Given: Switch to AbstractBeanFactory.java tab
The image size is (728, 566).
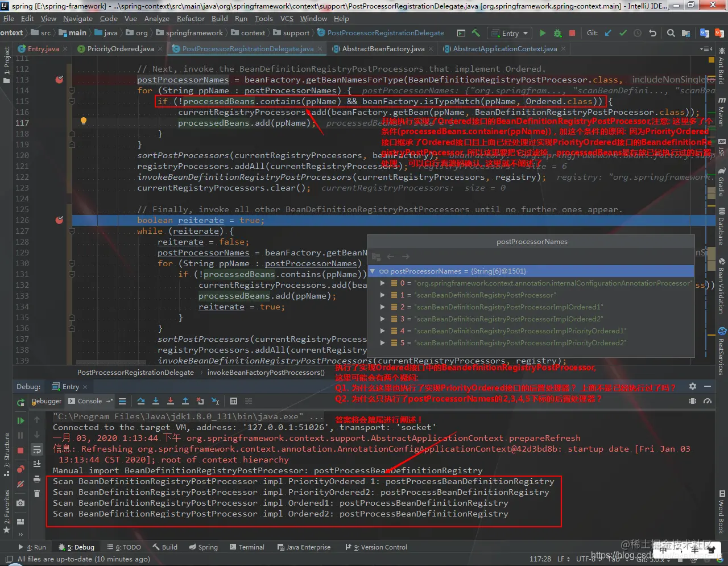Looking at the screenshot, I should tap(383, 49).
